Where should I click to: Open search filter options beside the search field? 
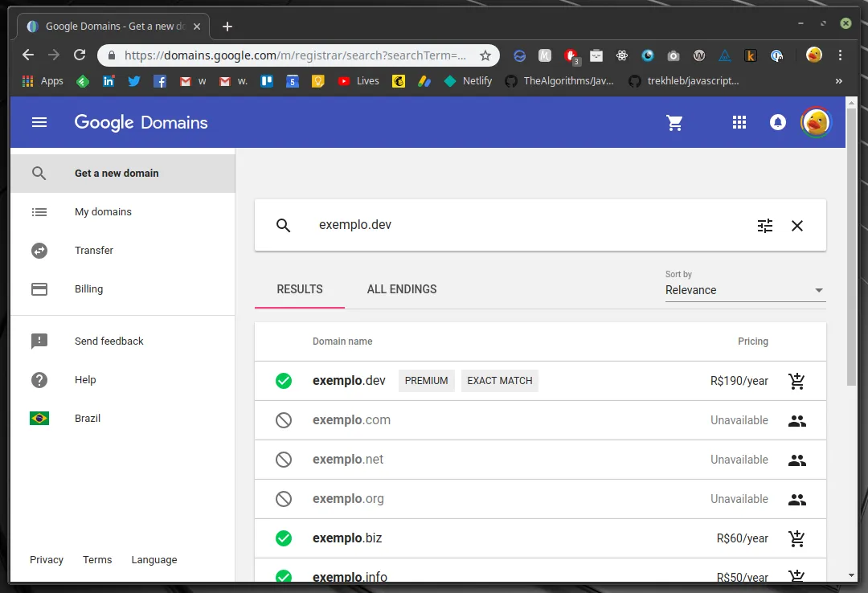point(764,226)
